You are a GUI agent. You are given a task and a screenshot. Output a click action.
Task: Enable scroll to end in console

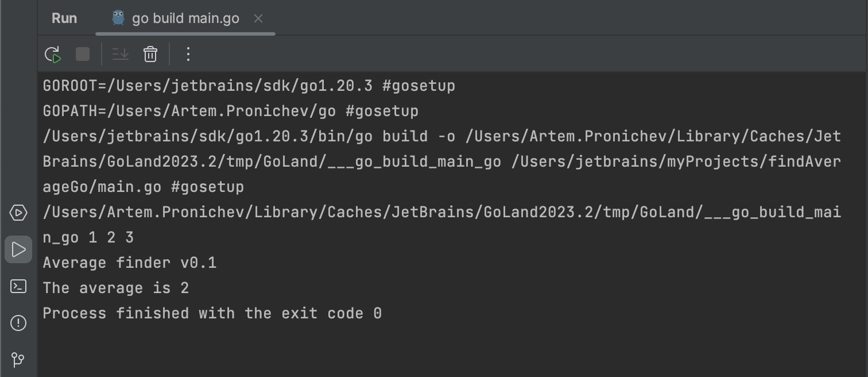(x=119, y=54)
